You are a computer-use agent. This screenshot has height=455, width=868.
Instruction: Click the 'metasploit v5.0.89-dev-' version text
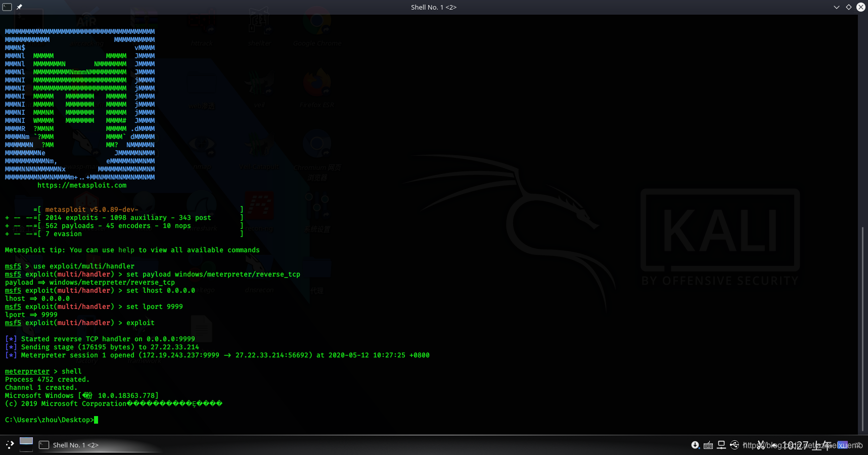(x=92, y=210)
